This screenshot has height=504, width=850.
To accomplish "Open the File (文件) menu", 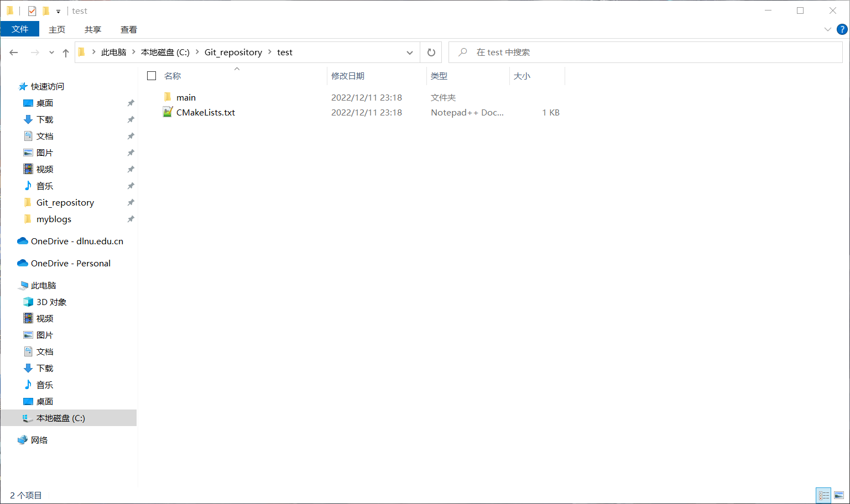I will [x=20, y=29].
